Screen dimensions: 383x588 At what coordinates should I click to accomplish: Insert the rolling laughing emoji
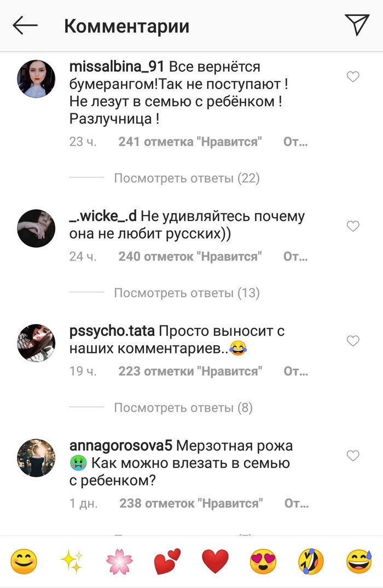click(x=311, y=561)
